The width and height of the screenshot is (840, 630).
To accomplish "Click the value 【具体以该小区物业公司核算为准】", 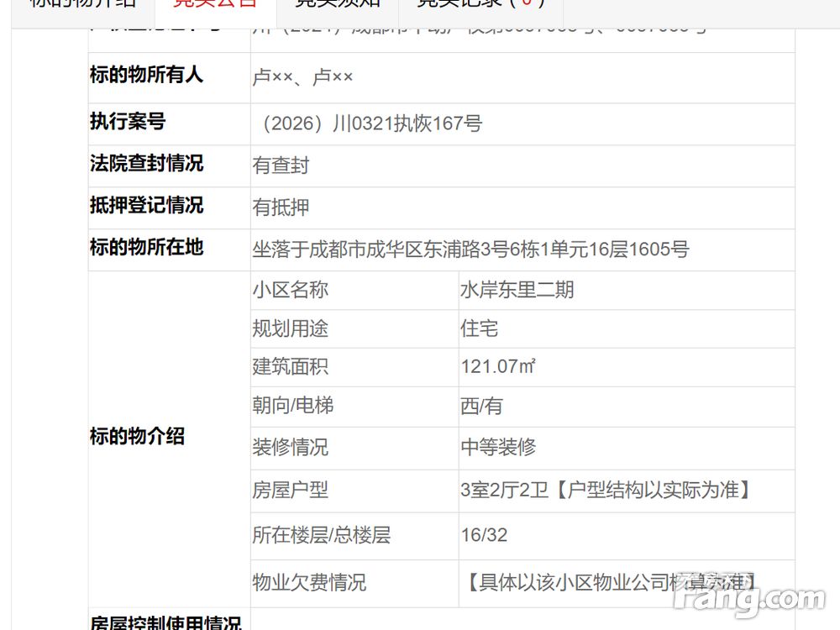I will (x=612, y=582).
